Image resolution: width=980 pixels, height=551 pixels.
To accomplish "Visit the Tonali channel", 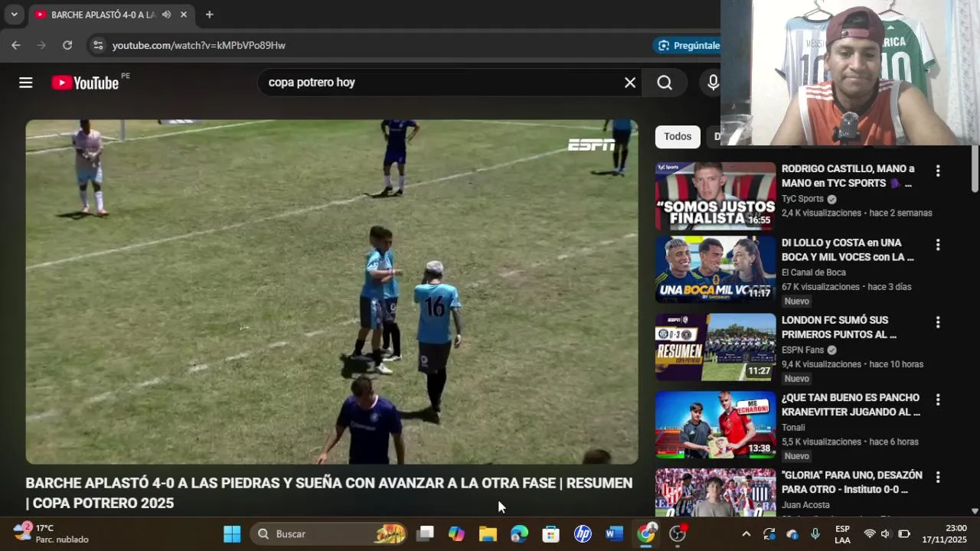I will point(793,428).
